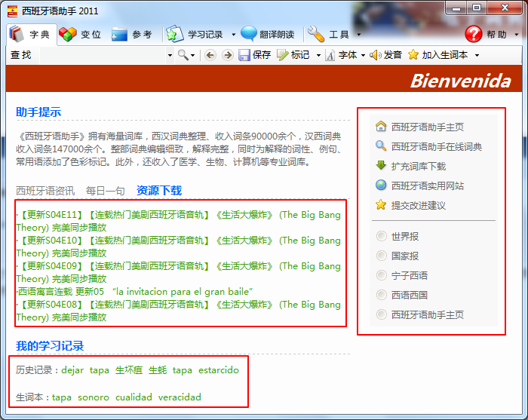Open the 扩充词库下载 link
Viewport: 528px width, 420px height.
[x=418, y=166]
